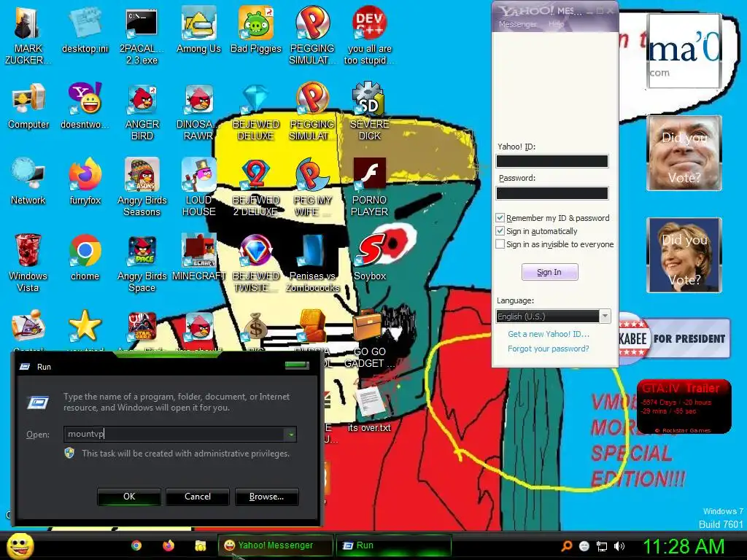This screenshot has height=560, width=747.
Task: Click the smiley Start button
Action: (20, 545)
